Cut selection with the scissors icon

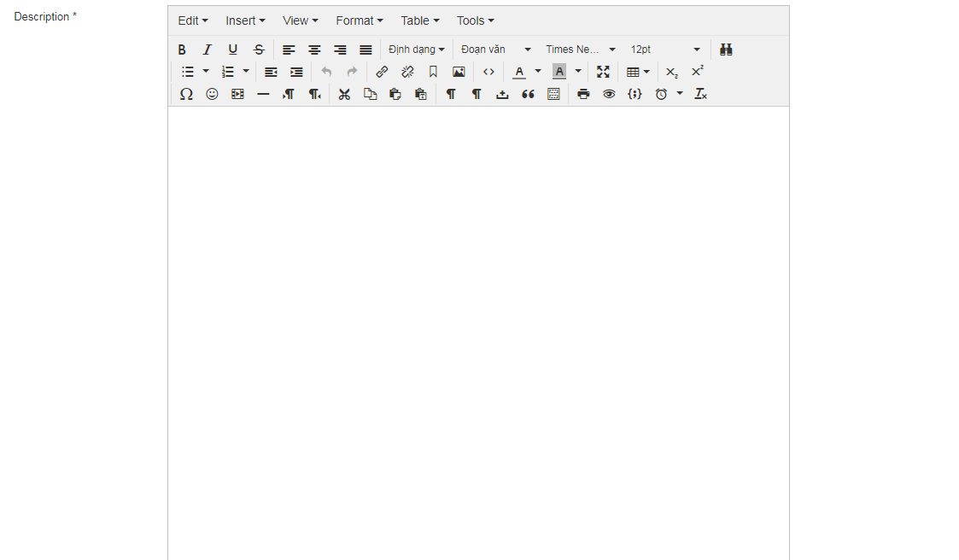click(344, 94)
